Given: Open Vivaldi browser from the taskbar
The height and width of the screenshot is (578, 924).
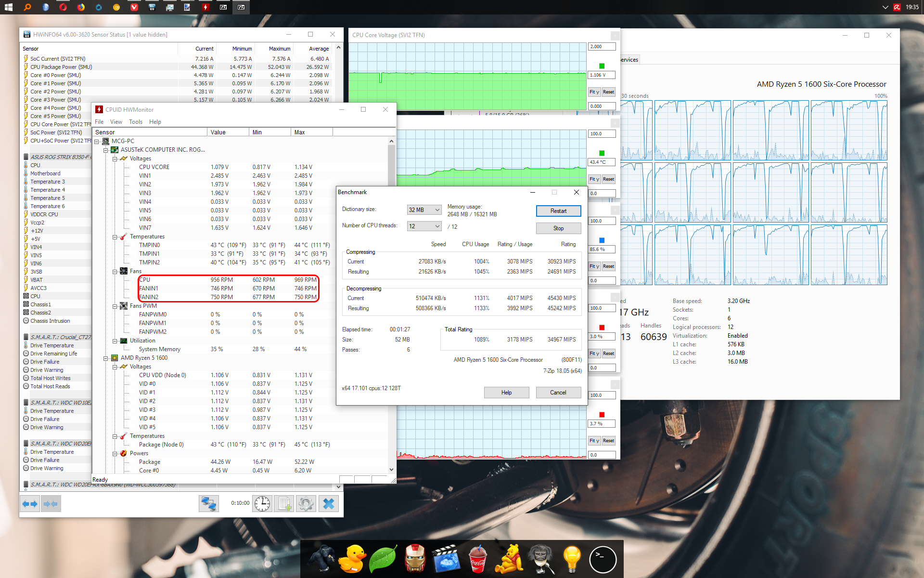Looking at the screenshot, I should pyautogui.click(x=134, y=7).
